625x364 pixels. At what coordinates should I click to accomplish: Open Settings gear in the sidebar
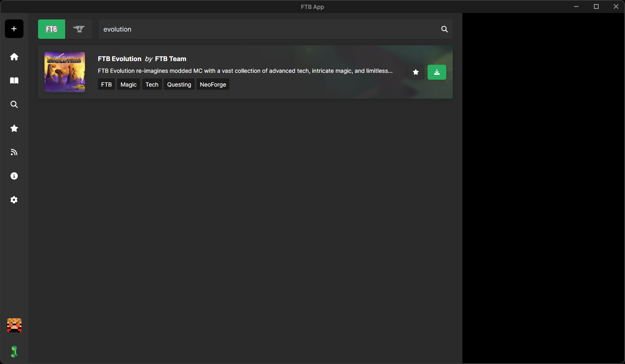[x=14, y=200]
